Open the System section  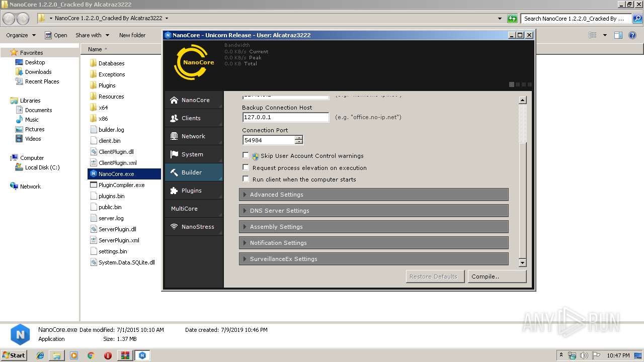click(194, 154)
